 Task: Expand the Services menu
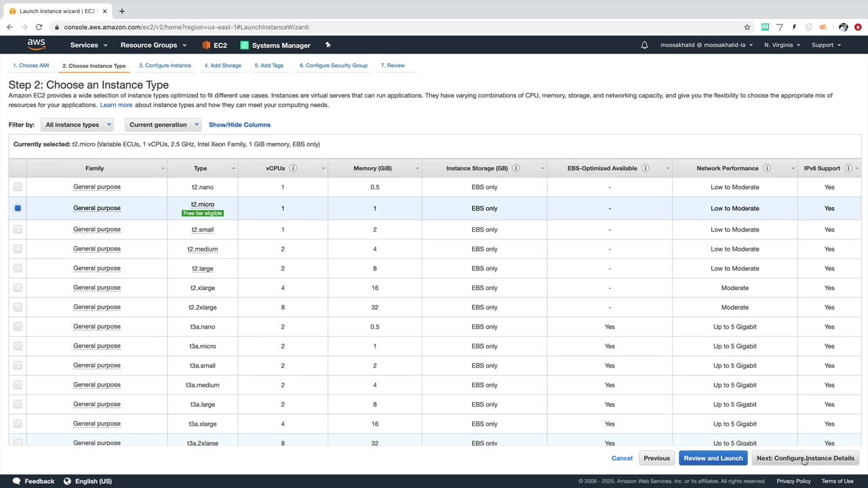(x=89, y=45)
